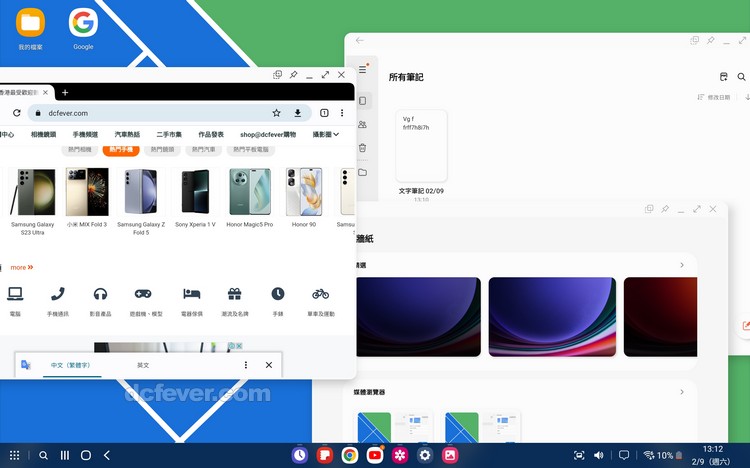The image size is (750, 468).
Task: Select all-notes notebook icon in Notes sidebar
Action: click(x=363, y=101)
